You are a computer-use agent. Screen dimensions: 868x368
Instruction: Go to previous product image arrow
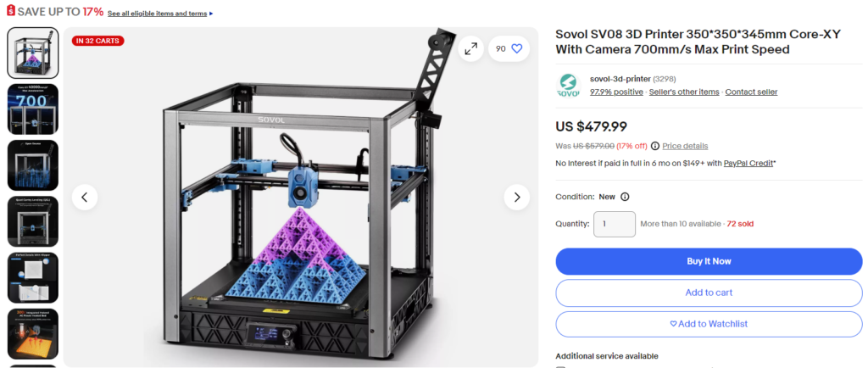(x=85, y=197)
